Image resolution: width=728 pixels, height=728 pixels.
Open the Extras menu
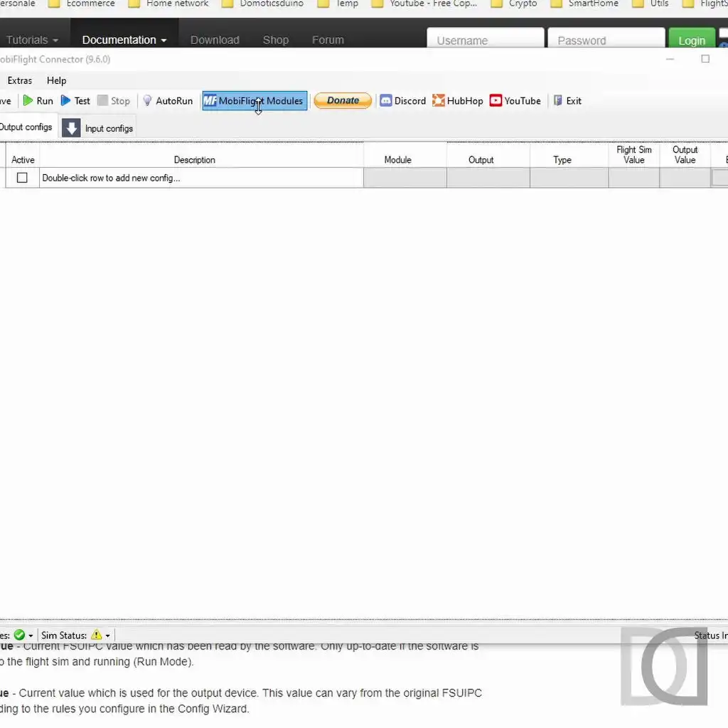(19, 81)
